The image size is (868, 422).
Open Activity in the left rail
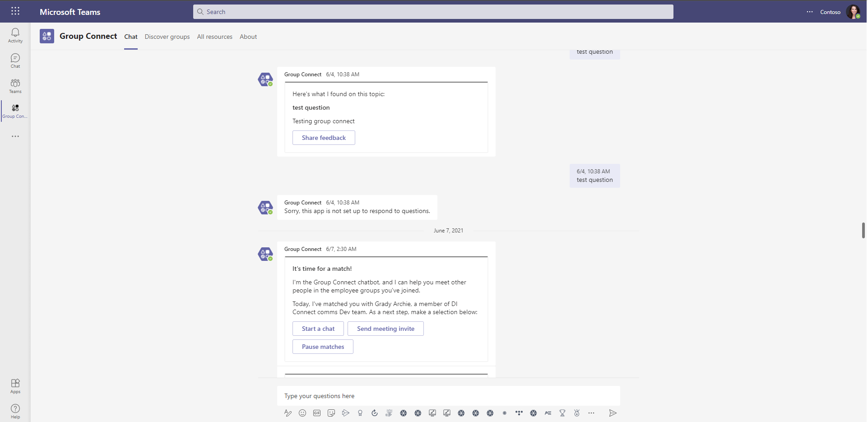coord(15,35)
